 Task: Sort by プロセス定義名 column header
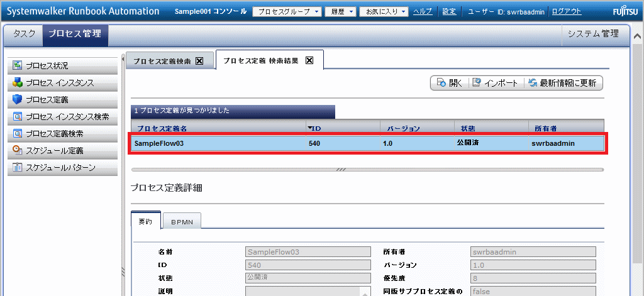(x=218, y=128)
